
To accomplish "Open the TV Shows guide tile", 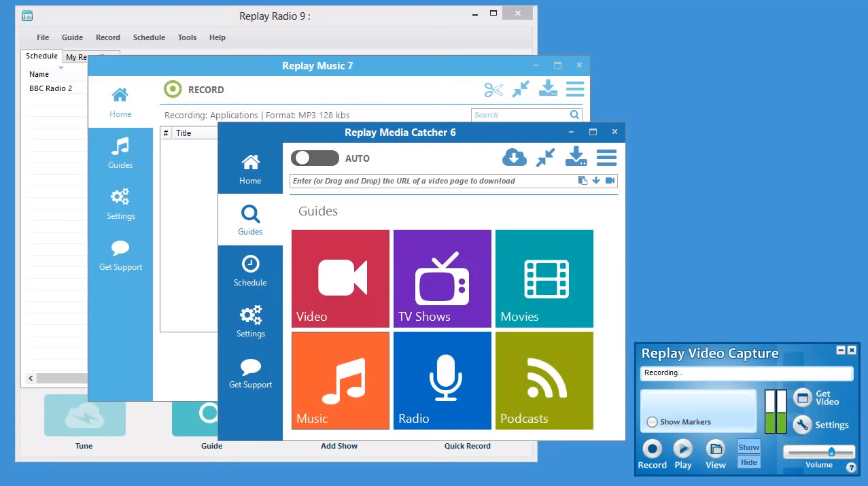I will 442,279.
